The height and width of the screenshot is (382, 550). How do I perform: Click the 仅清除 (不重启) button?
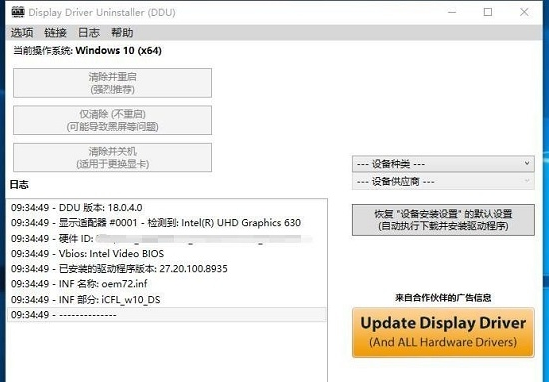click(113, 120)
